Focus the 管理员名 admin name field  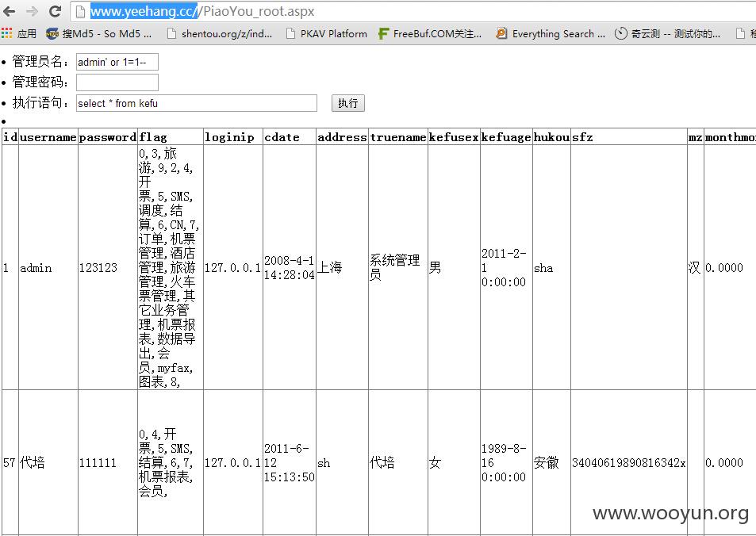coord(117,62)
